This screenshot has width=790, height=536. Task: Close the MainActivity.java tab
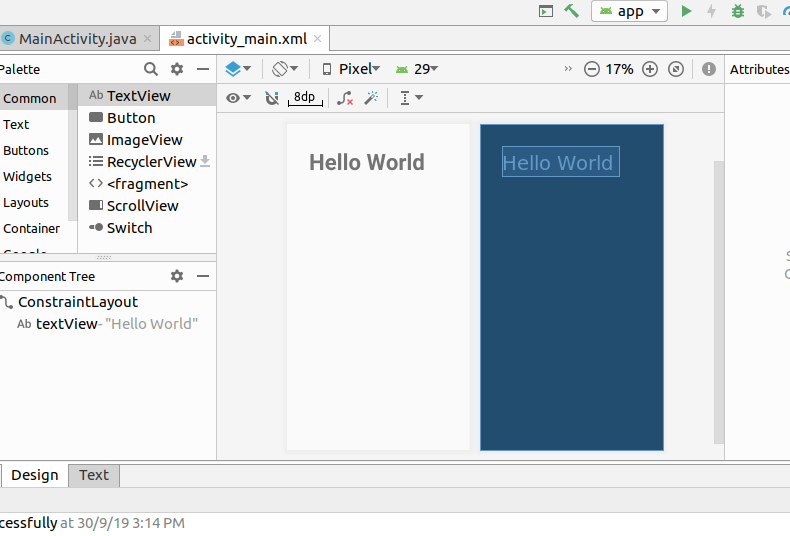[148, 38]
